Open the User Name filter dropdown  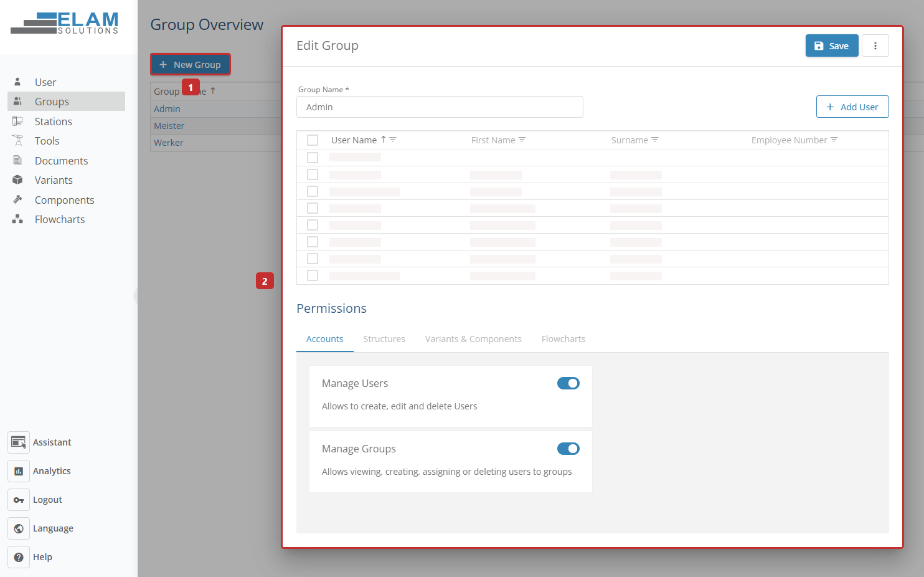pyautogui.click(x=394, y=140)
